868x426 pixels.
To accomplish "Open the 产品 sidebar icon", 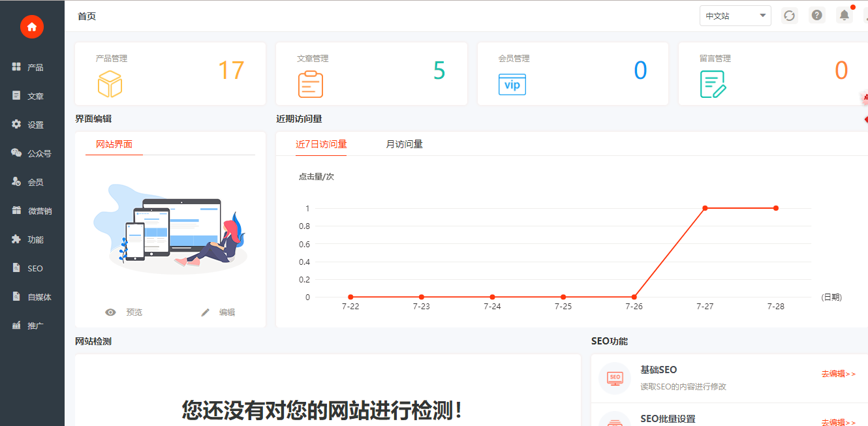I will 16,67.
